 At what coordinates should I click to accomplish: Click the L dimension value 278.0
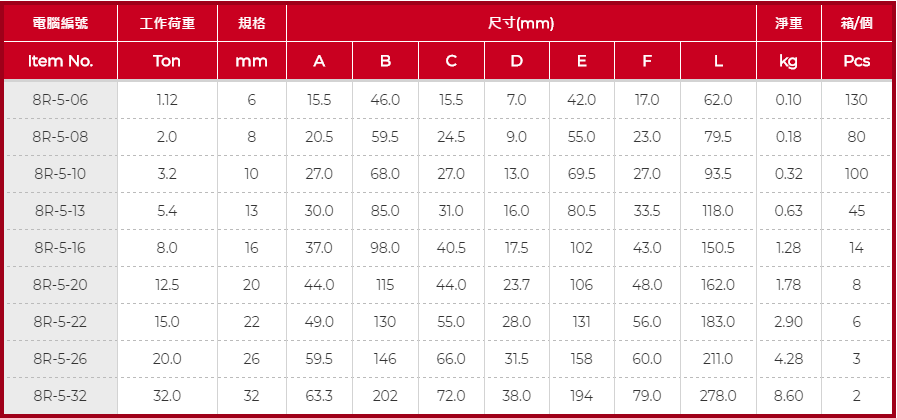coord(718,396)
